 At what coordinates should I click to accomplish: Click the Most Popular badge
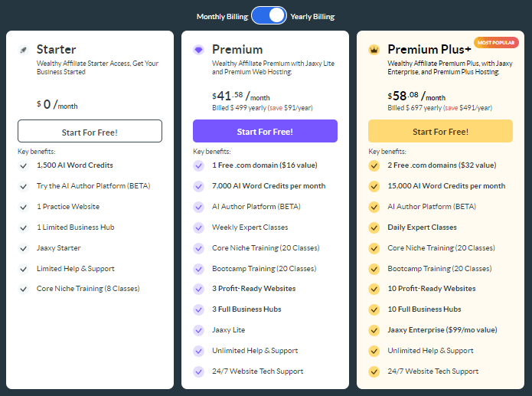[496, 42]
